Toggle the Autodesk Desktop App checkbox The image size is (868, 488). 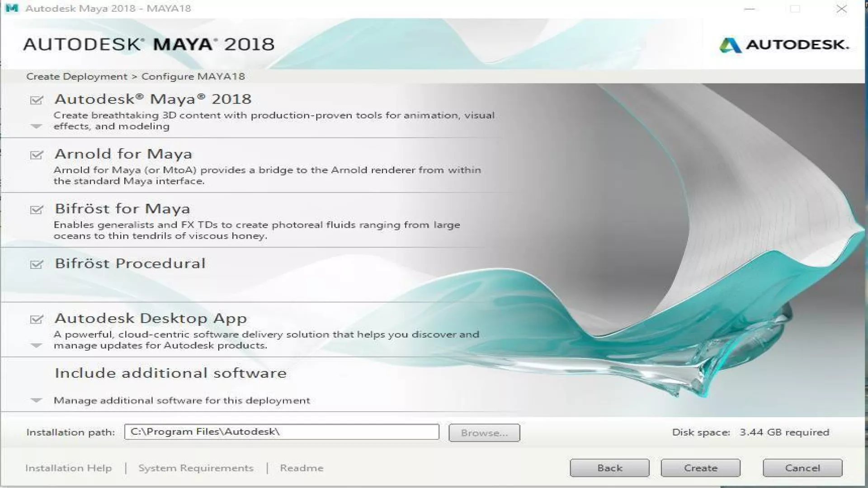[36, 319]
